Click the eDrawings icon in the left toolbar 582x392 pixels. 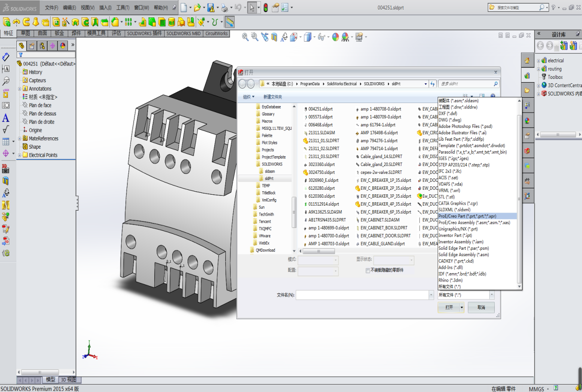coord(5,253)
